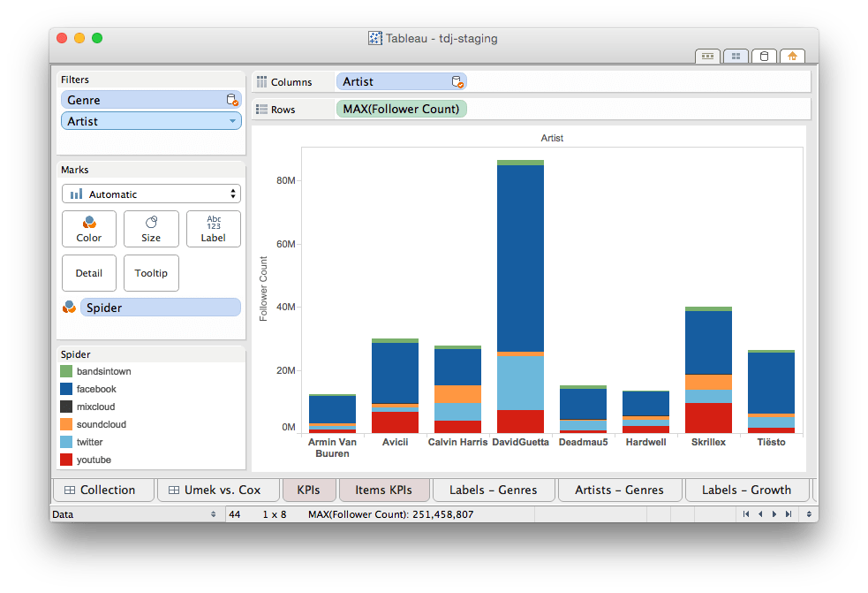Select the Spider pill on Marks card

point(161,308)
